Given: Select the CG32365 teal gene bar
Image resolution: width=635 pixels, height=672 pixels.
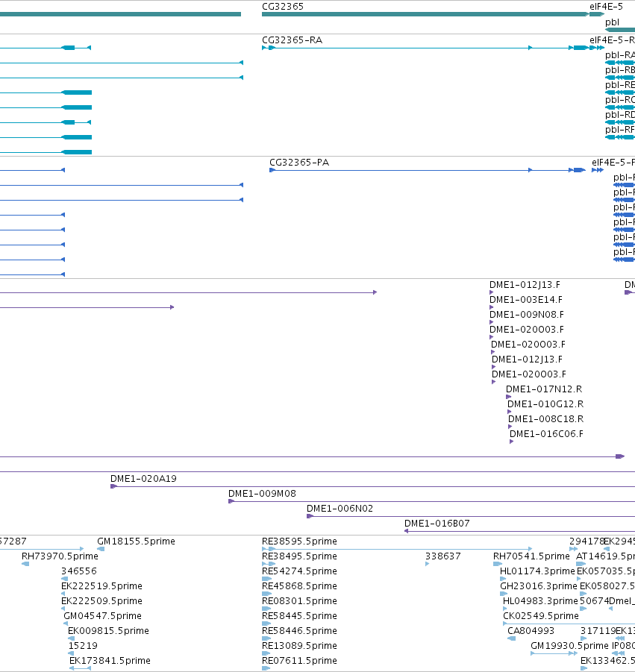Looking at the screenshot, I should (x=425, y=14).
